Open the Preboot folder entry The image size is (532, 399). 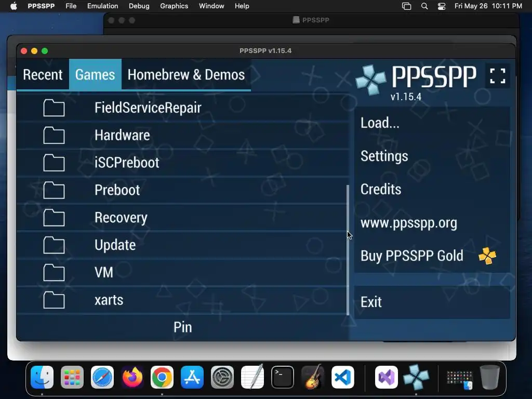182,190
